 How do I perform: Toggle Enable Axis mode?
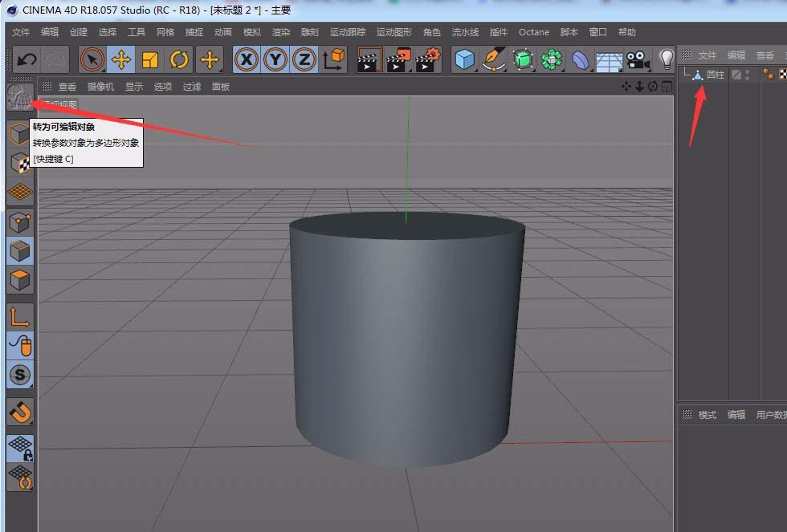19,316
